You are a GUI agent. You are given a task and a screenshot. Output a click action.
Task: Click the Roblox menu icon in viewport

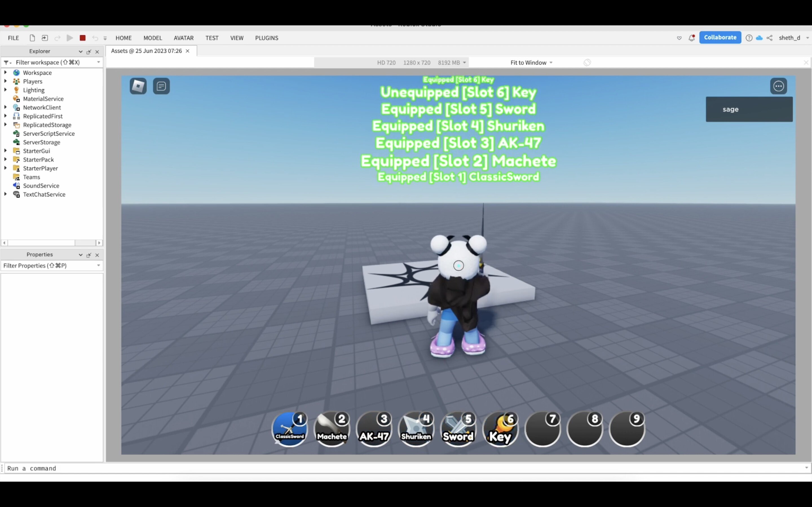(138, 86)
